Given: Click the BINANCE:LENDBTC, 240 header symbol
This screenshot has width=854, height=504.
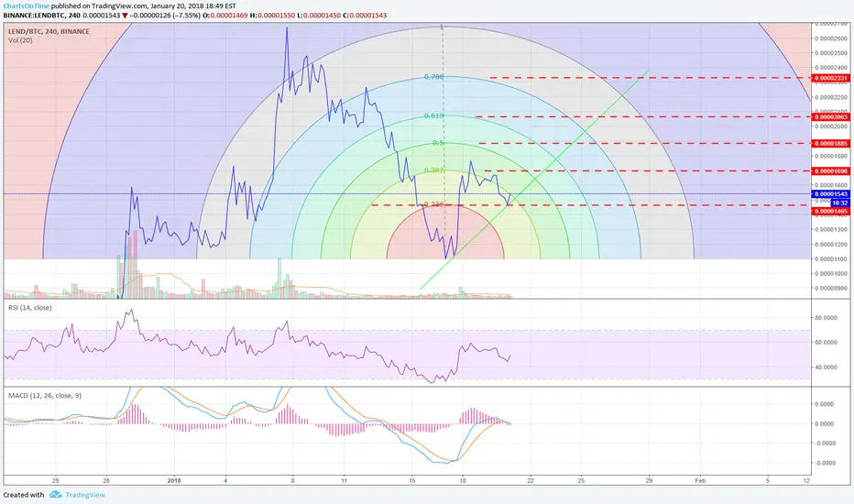Looking at the screenshot, I should tap(41, 16).
